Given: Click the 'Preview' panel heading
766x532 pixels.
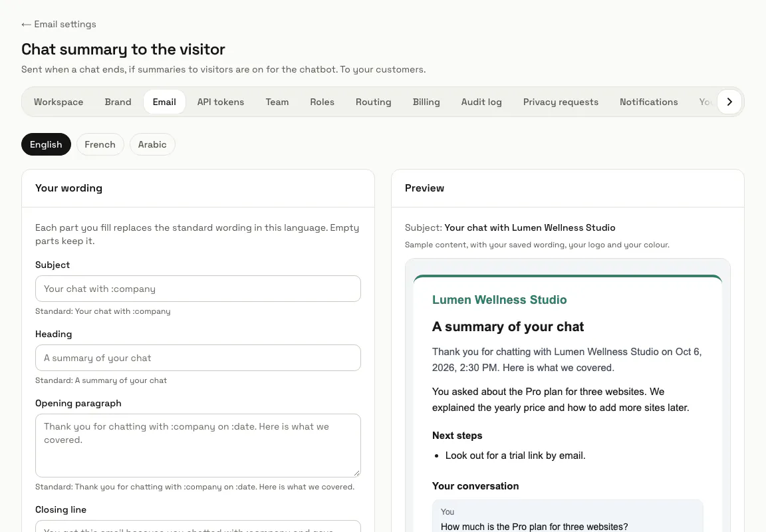Looking at the screenshot, I should 424,188.
